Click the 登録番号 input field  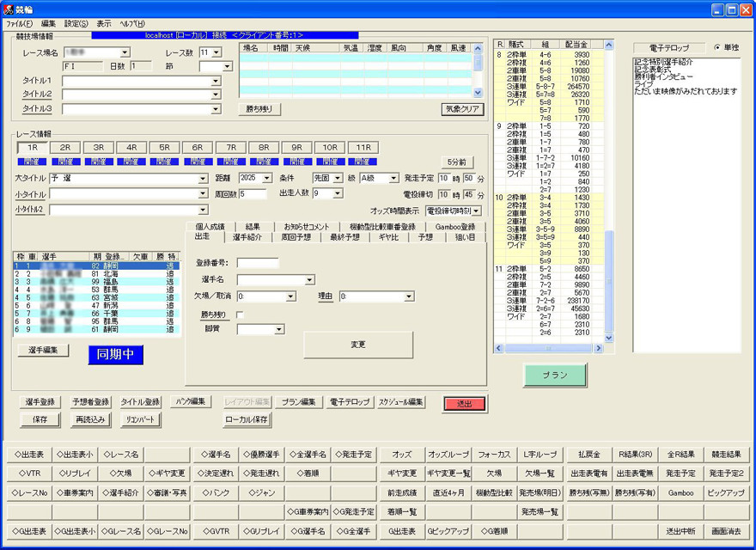pos(258,263)
